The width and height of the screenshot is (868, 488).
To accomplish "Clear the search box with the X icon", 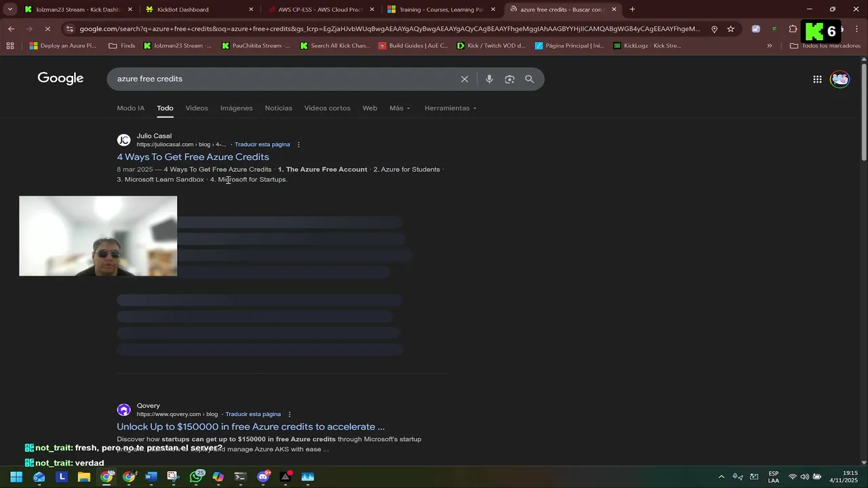I will coord(465,79).
